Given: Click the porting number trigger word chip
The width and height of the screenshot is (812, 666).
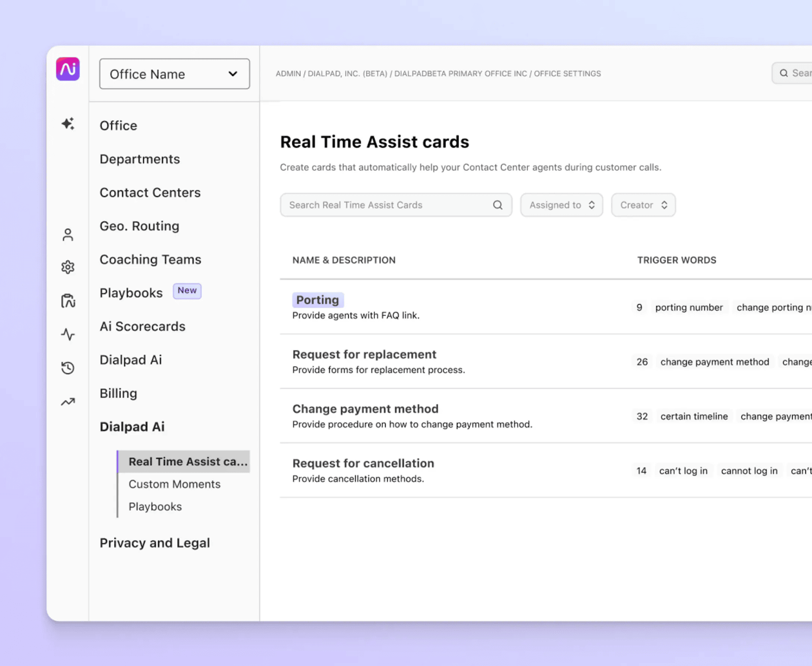Looking at the screenshot, I should coord(689,307).
